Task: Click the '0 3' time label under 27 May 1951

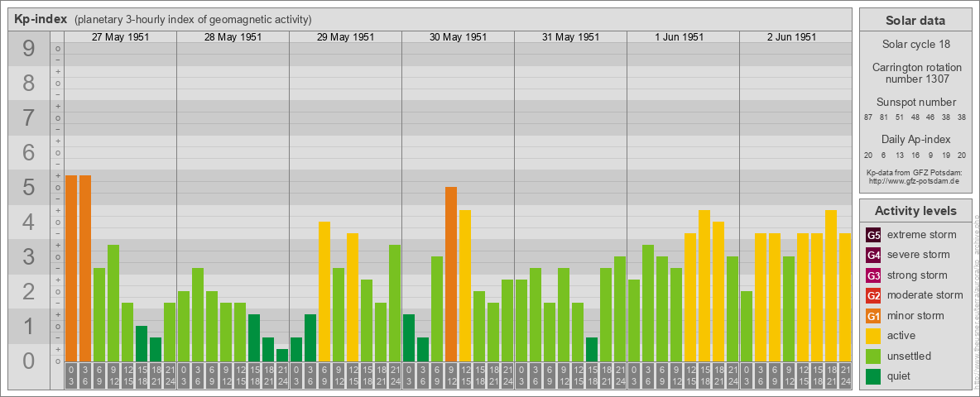Action: (x=71, y=376)
